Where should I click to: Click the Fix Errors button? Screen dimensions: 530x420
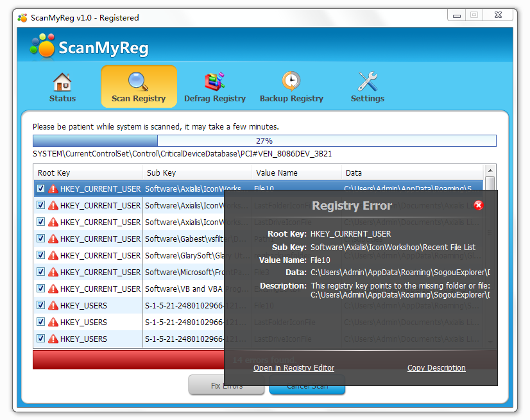[x=227, y=385]
